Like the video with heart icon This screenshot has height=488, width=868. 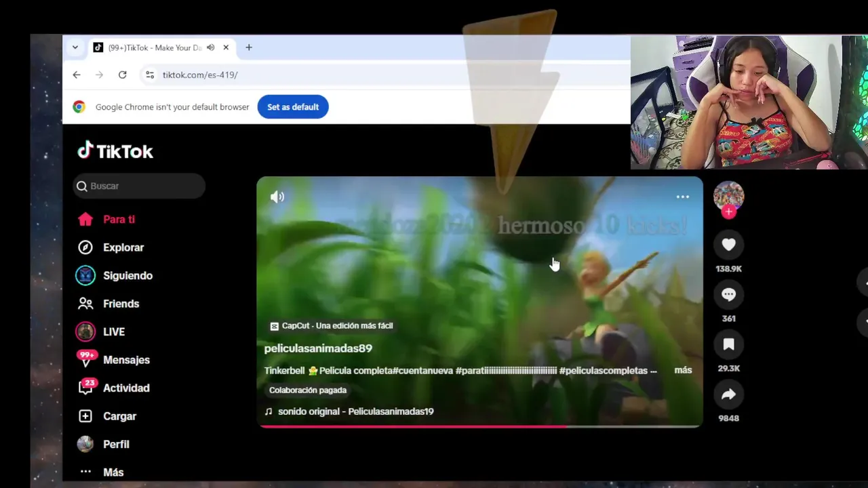pos(729,245)
